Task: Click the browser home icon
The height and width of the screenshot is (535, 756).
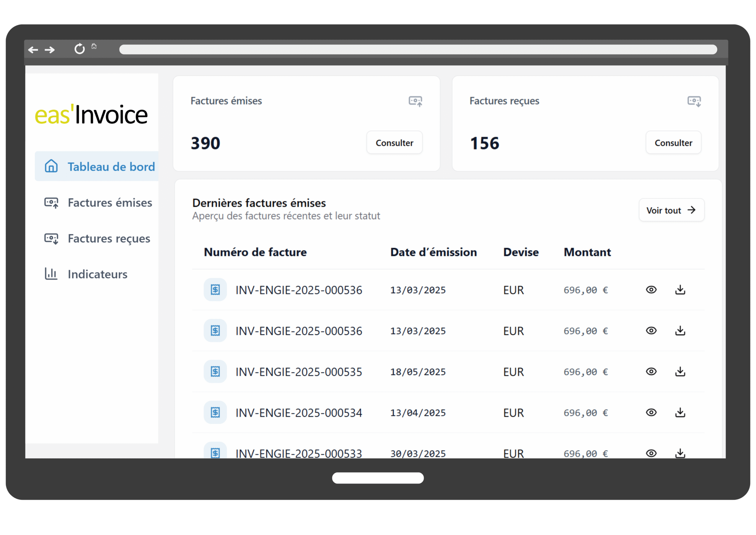Action: [x=94, y=46]
